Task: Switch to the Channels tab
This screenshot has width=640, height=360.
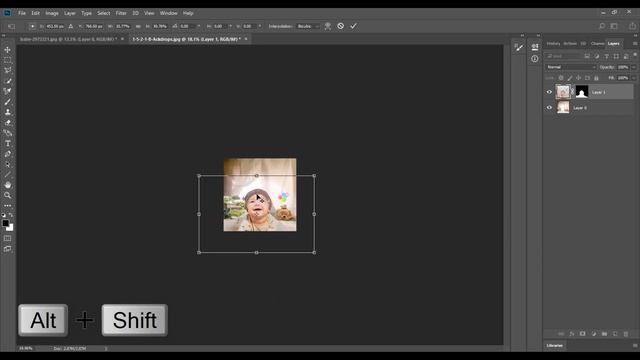Action: pyautogui.click(x=597, y=44)
